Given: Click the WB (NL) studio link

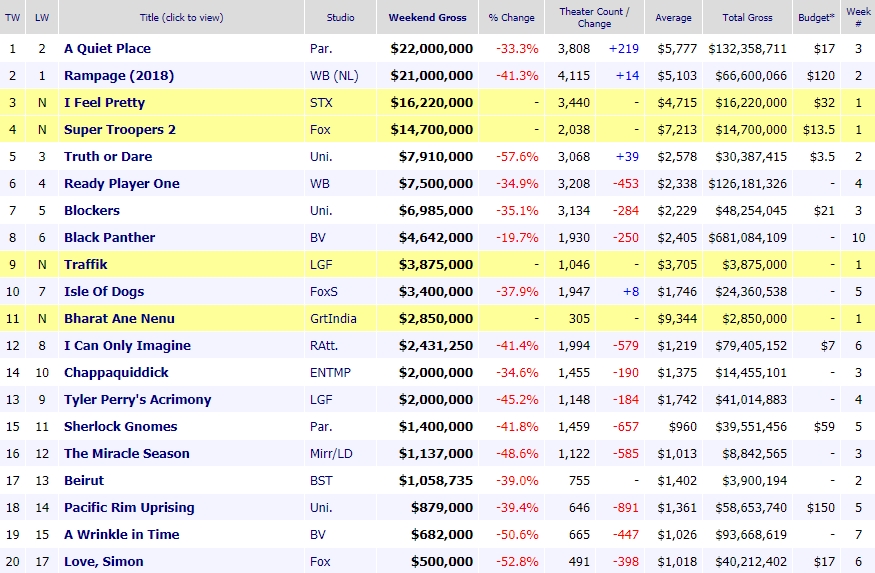Looking at the screenshot, I should coord(334,75).
